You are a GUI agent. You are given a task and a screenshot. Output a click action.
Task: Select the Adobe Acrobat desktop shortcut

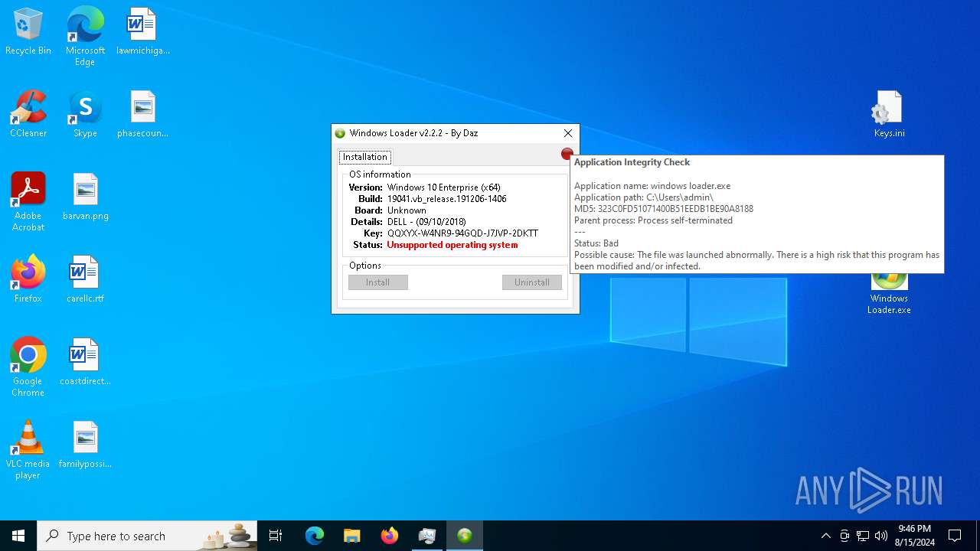click(x=28, y=201)
